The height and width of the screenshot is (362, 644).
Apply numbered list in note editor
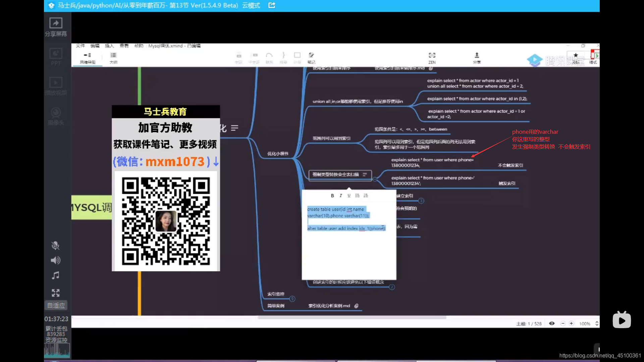coord(366,196)
